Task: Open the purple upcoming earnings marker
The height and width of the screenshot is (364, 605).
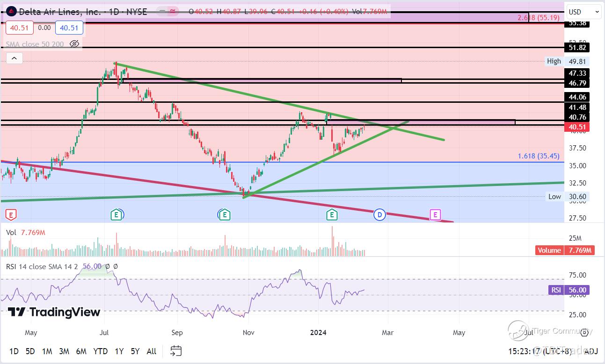Action: (435, 215)
